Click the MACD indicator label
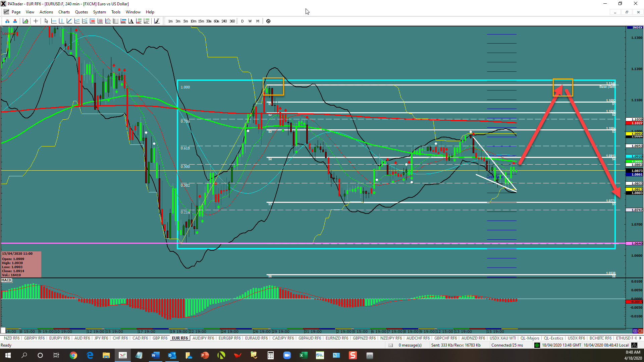The width and height of the screenshot is (644, 362). click(x=6, y=280)
